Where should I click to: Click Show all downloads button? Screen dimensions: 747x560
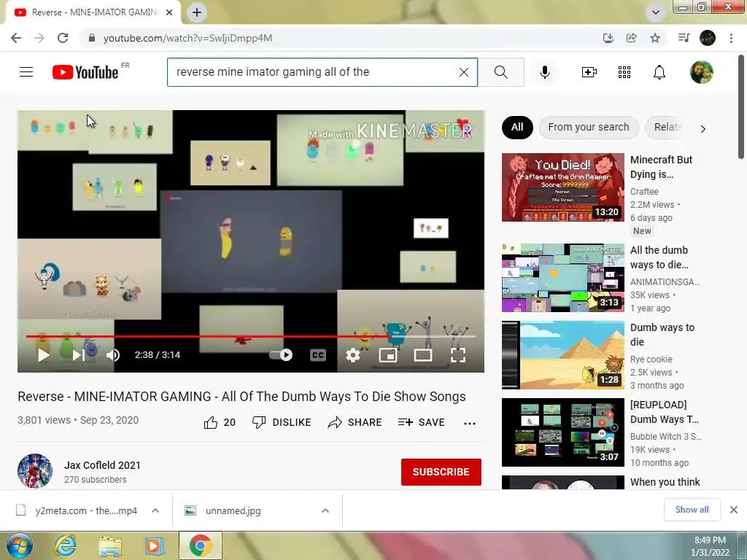tap(692, 510)
